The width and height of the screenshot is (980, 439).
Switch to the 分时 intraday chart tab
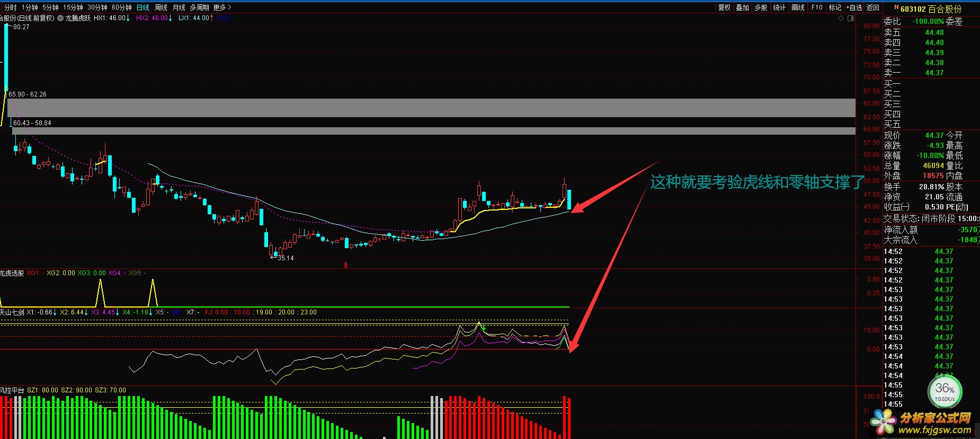point(10,7)
